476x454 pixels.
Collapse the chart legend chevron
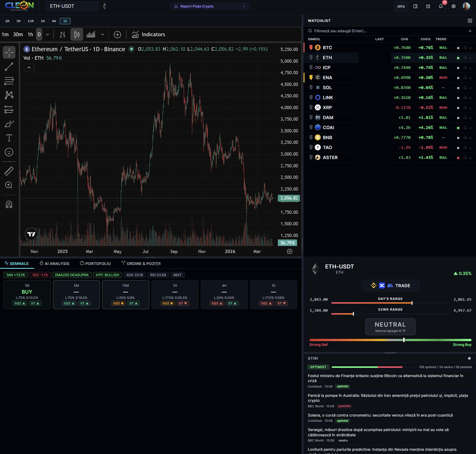pyautogui.click(x=29, y=67)
